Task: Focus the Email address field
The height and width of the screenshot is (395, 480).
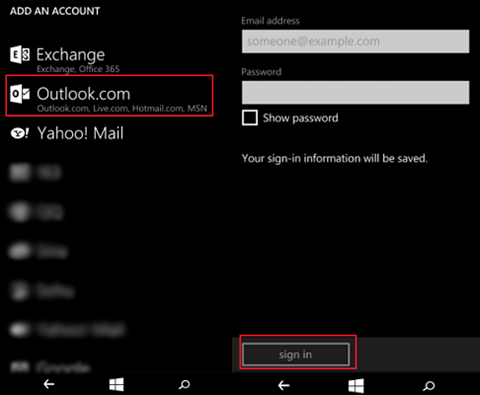Action: coord(355,41)
